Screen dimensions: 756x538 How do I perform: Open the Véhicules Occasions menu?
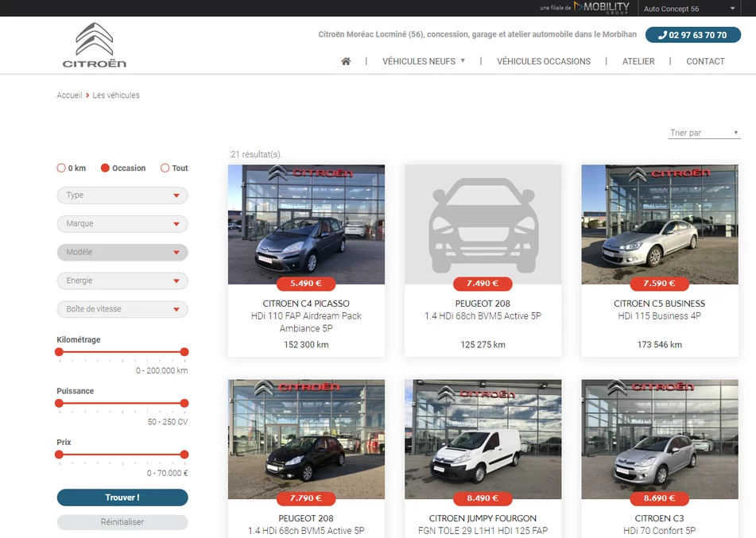[544, 61]
